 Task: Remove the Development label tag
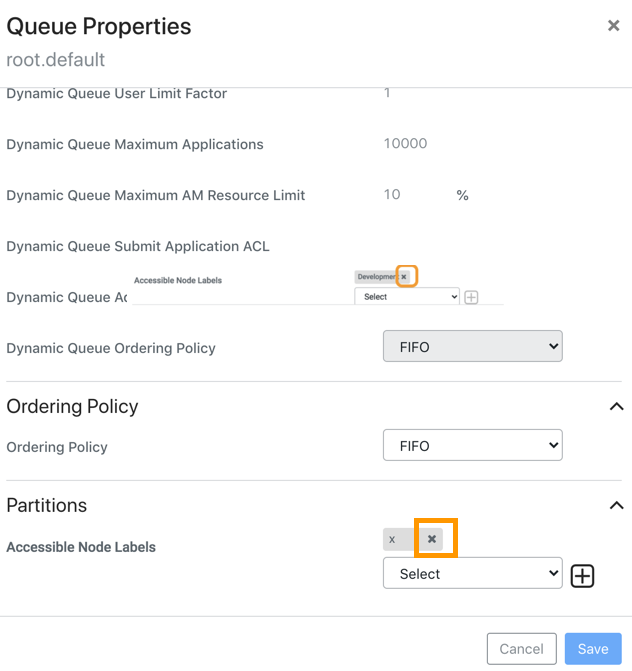(x=404, y=277)
